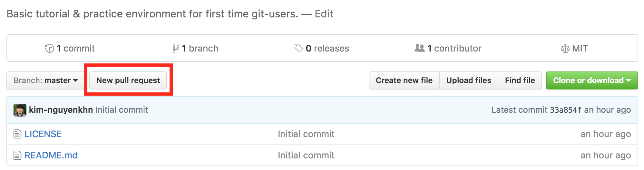644x170 pixels.
Task: Open the README.md file link
Action: pyautogui.click(x=51, y=155)
